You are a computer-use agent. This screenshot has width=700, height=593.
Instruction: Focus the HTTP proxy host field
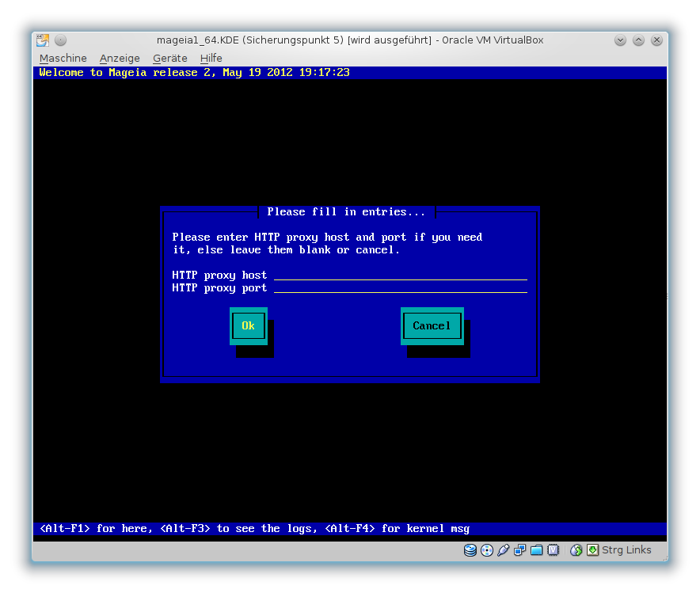(x=400, y=275)
